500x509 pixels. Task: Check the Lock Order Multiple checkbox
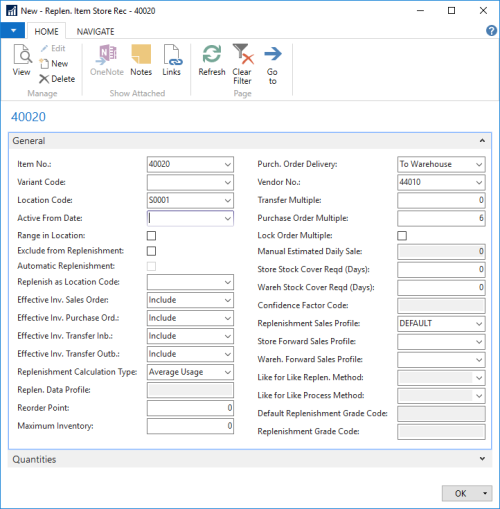point(402,236)
